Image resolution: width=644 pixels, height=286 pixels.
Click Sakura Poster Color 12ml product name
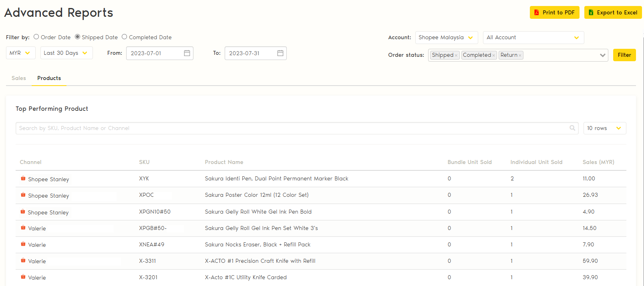[x=257, y=195]
